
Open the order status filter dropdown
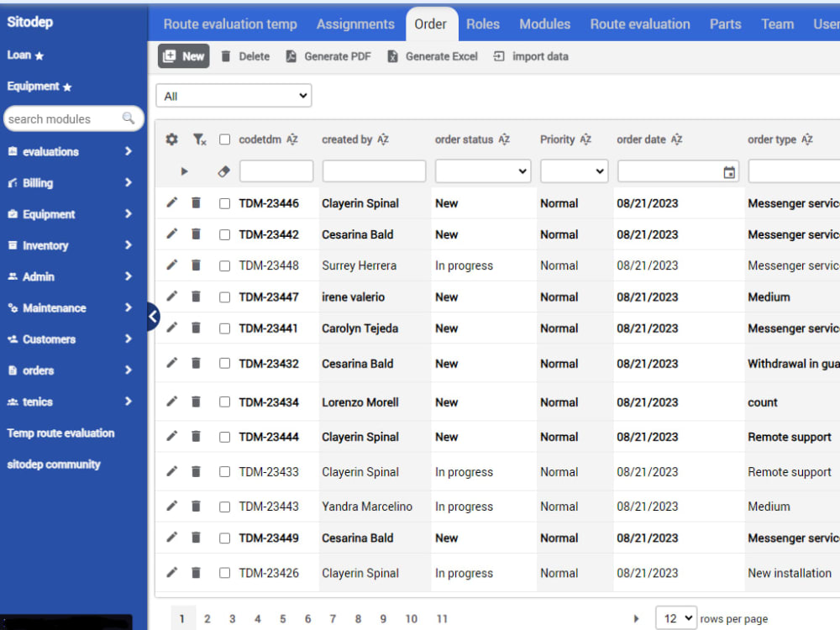click(483, 171)
